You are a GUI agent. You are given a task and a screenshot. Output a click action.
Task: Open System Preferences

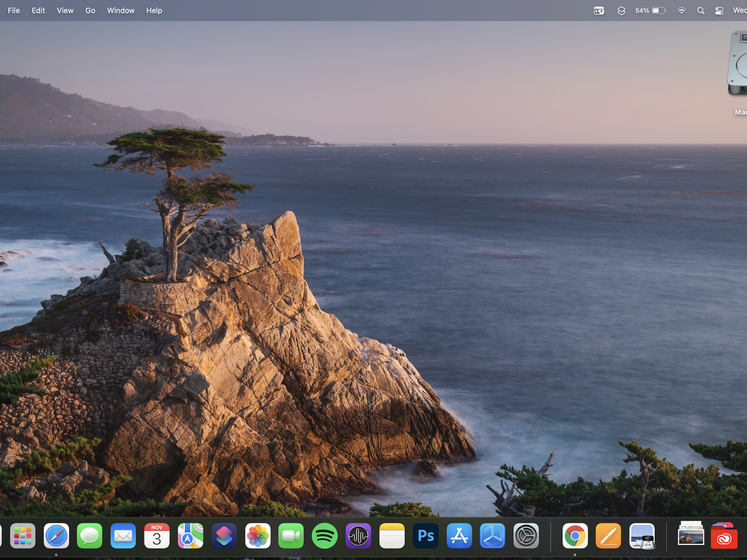(x=526, y=536)
